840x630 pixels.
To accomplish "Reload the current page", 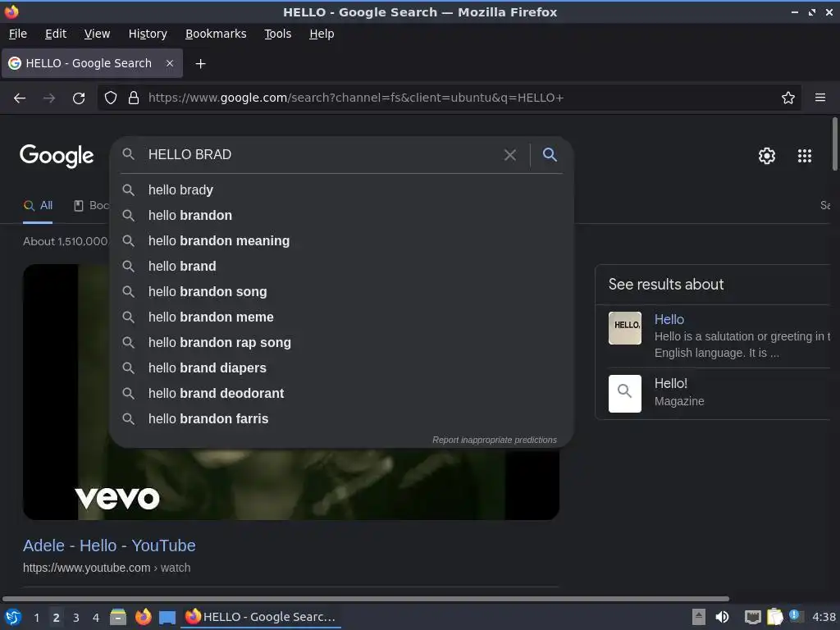I will tap(79, 98).
